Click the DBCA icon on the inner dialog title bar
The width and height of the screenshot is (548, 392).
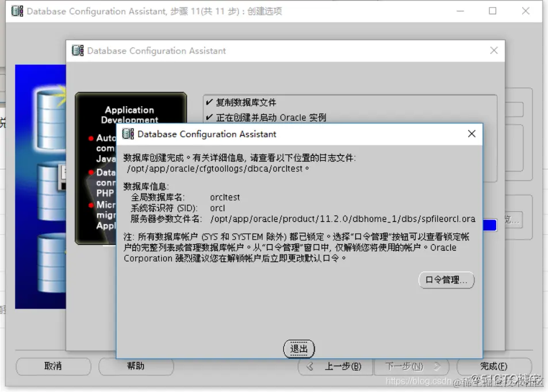pos(76,51)
